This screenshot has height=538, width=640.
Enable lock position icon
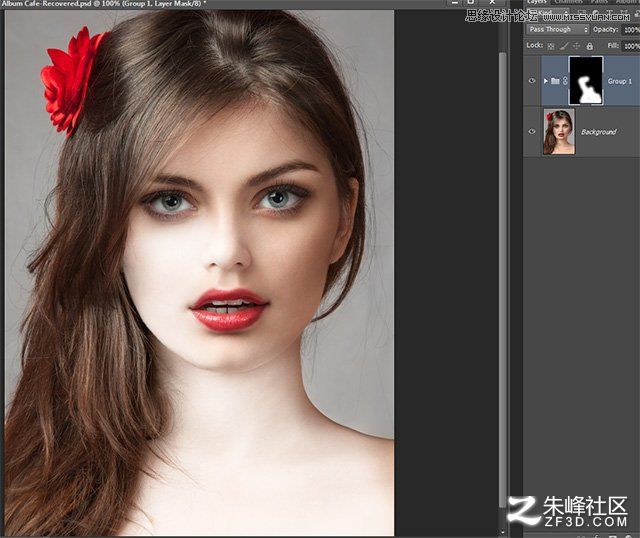pos(576,46)
